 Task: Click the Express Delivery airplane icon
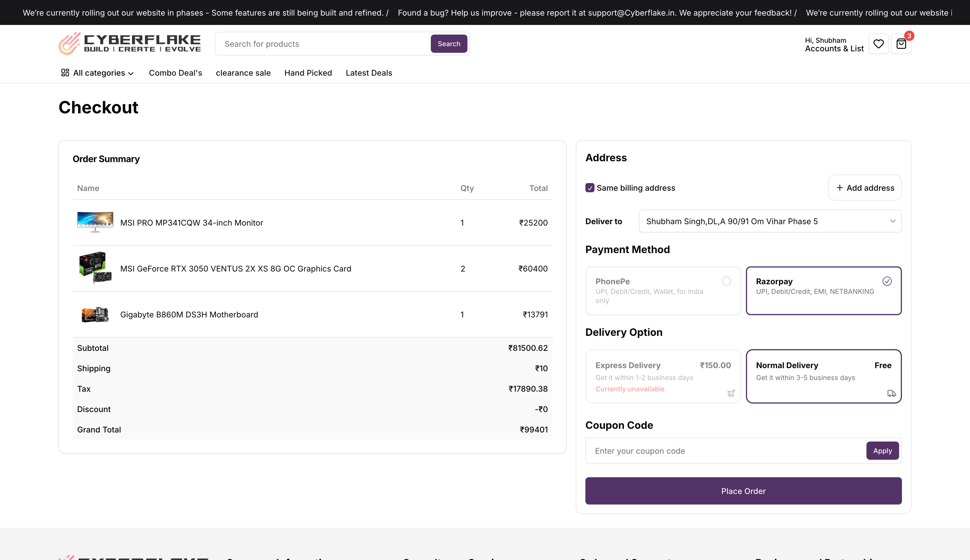(731, 393)
